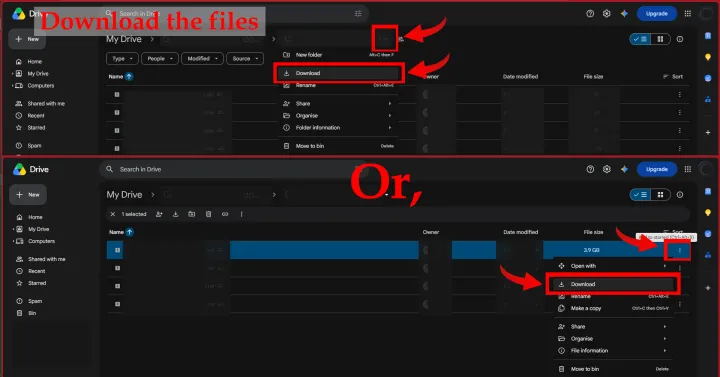The width and height of the screenshot is (720, 377).
Task: Click trash icon in the selection toolbar
Action: (208, 214)
